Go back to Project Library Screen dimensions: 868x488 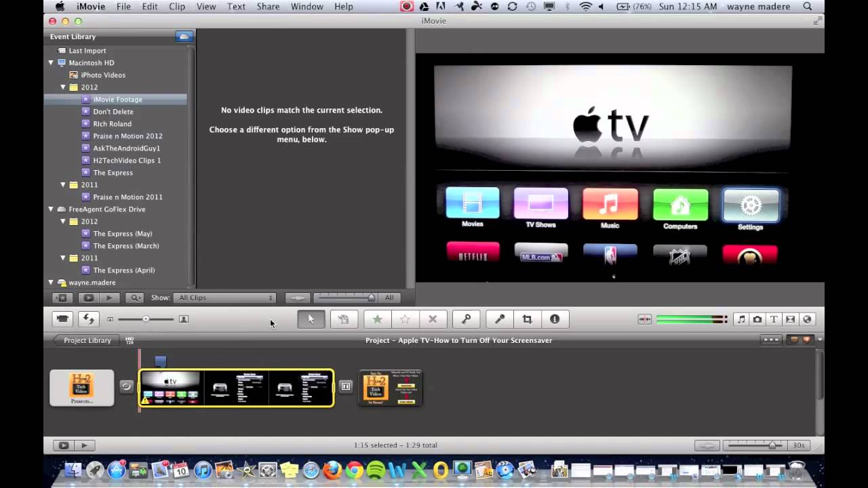[x=86, y=340]
